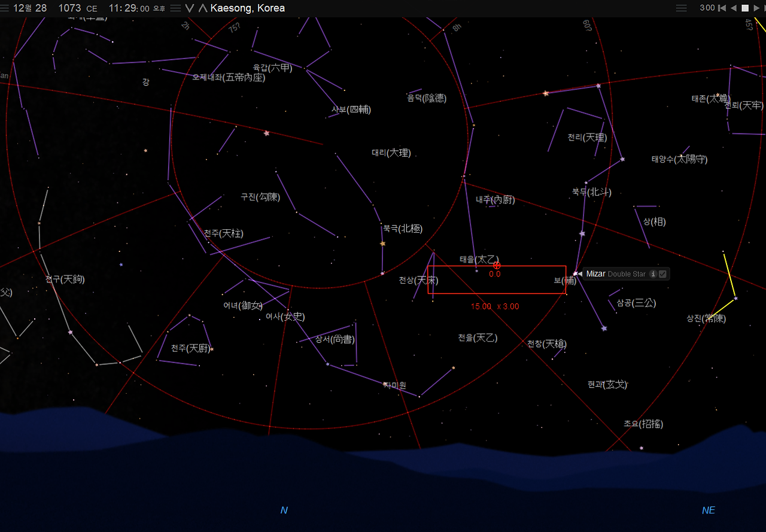Select the 구진(勾陳) constellation label
Screen dimensions: 766x532
click(260, 197)
